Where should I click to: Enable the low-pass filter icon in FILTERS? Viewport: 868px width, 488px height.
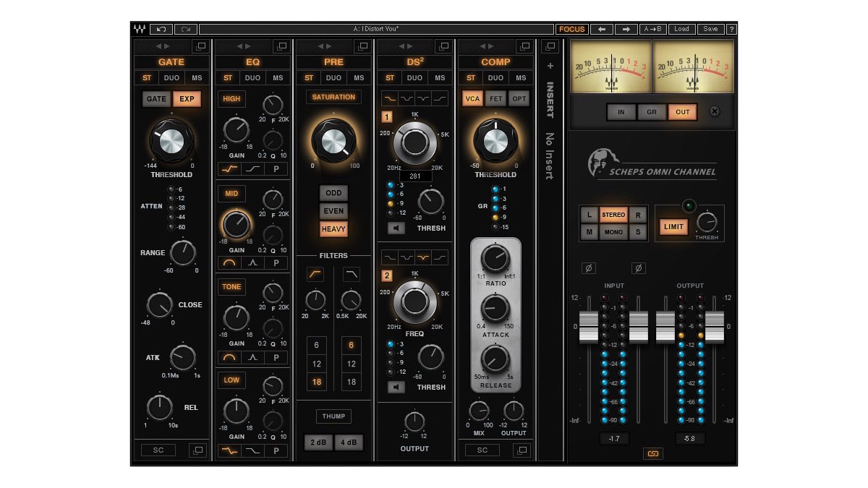pos(351,275)
